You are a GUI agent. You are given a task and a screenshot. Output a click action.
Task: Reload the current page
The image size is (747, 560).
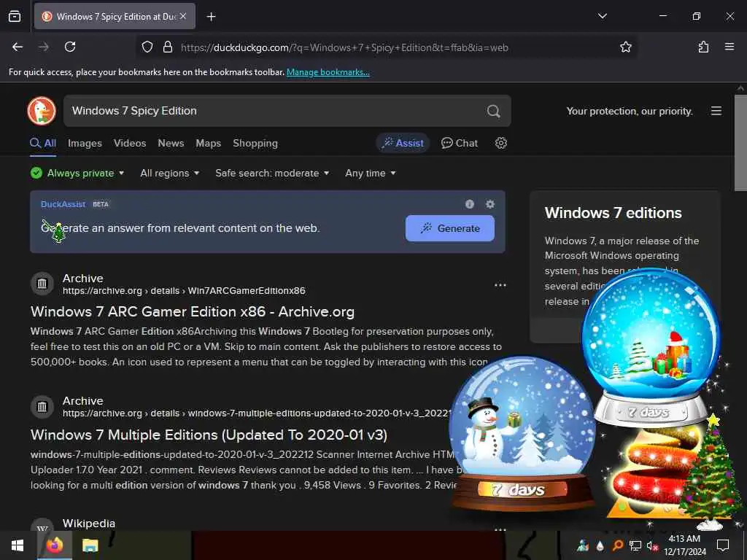pyautogui.click(x=70, y=47)
